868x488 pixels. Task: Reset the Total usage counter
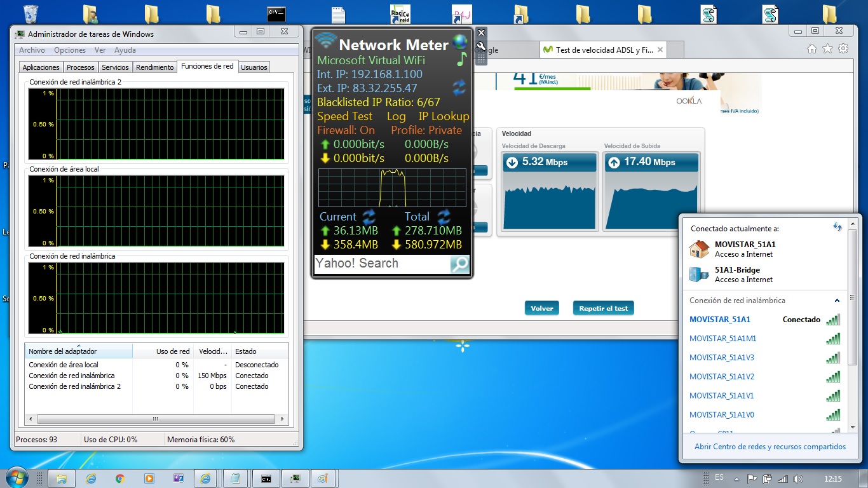pyautogui.click(x=444, y=217)
